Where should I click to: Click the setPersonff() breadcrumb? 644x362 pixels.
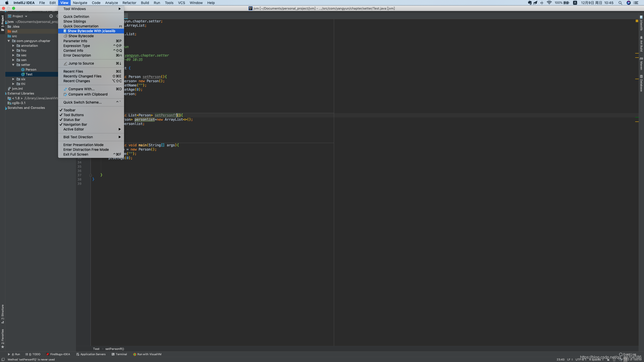[114, 349]
